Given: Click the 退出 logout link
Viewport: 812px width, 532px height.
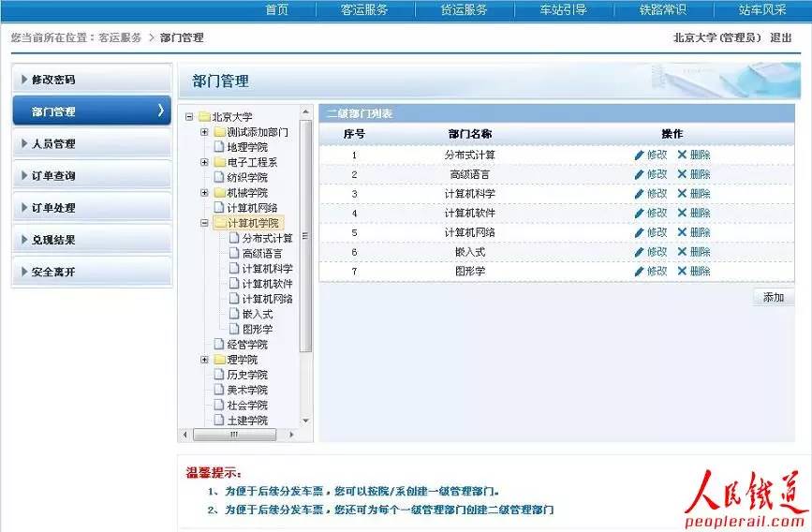Looking at the screenshot, I should pos(780,37).
